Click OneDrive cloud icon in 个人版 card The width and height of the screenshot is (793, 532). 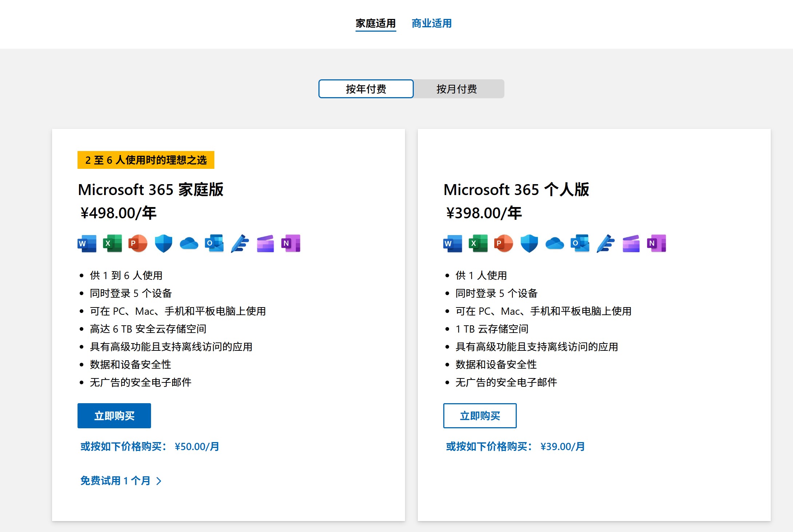pos(555,243)
